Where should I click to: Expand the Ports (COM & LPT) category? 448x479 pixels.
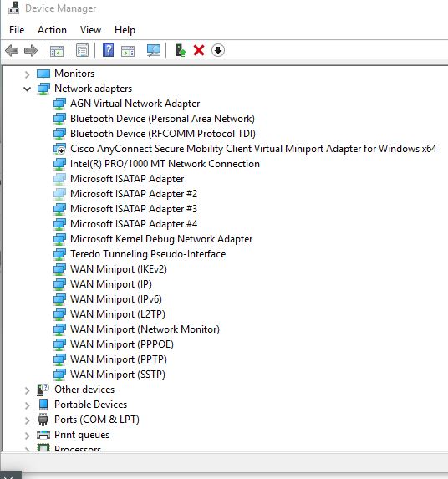point(28,420)
